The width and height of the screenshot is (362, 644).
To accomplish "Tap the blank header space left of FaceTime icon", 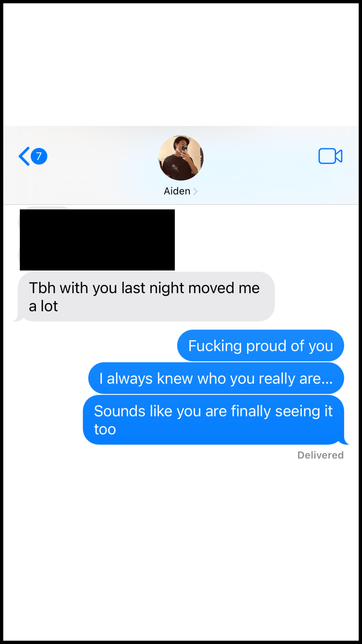I will click(260, 156).
